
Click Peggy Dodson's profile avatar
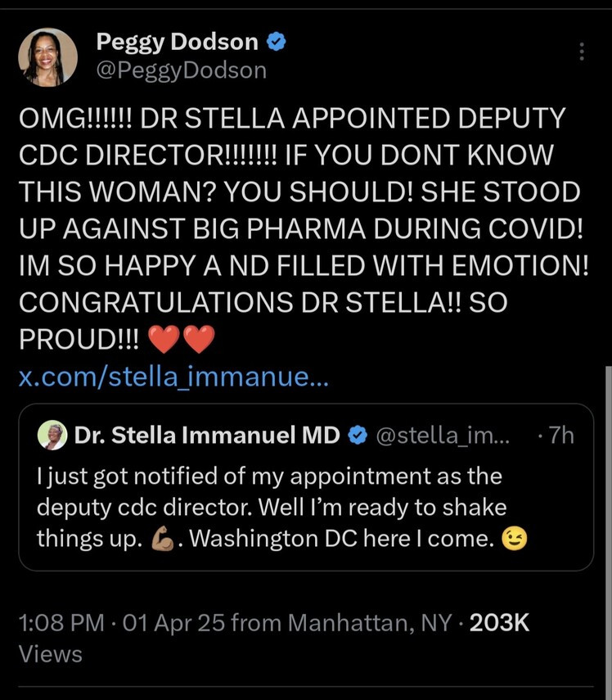coord(48,56)
